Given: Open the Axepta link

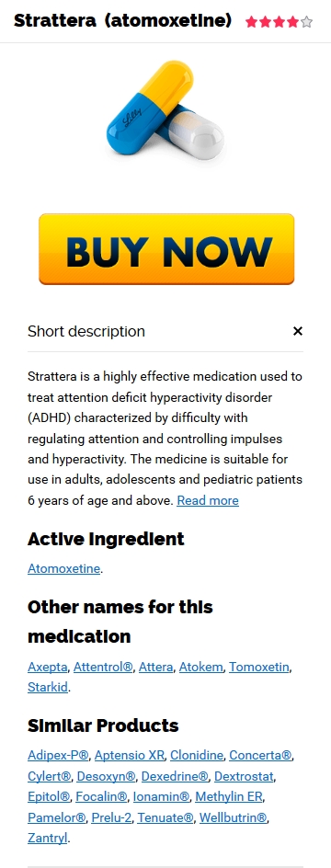Looking at the screenshot, I should pyautogui.click(x=48, y=667).
